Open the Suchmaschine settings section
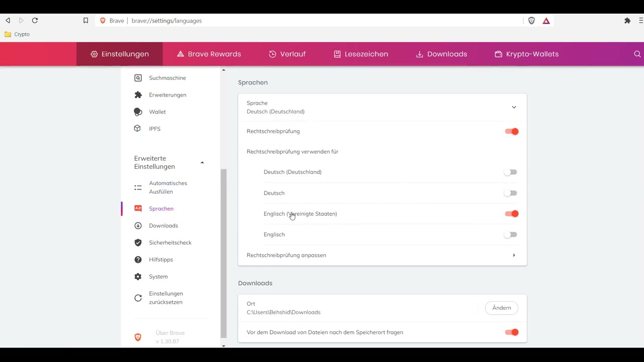 (x=168, y=78)
